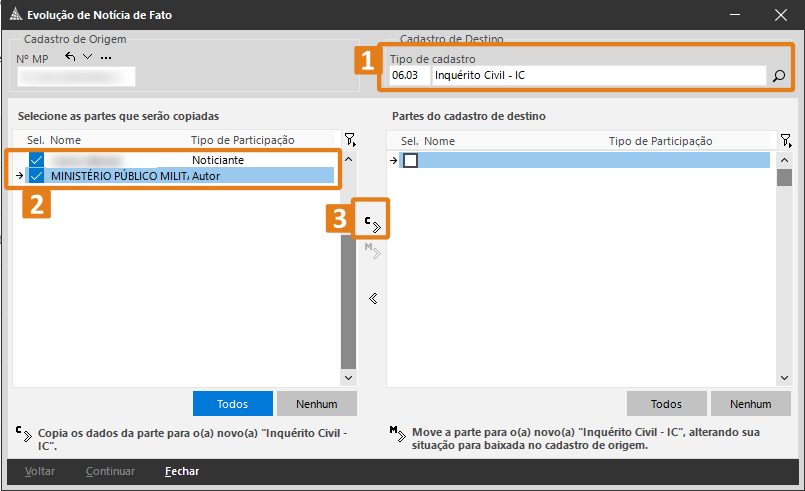
Task: Click the Nome column header in origin list
Action: [x=65, y=140]
